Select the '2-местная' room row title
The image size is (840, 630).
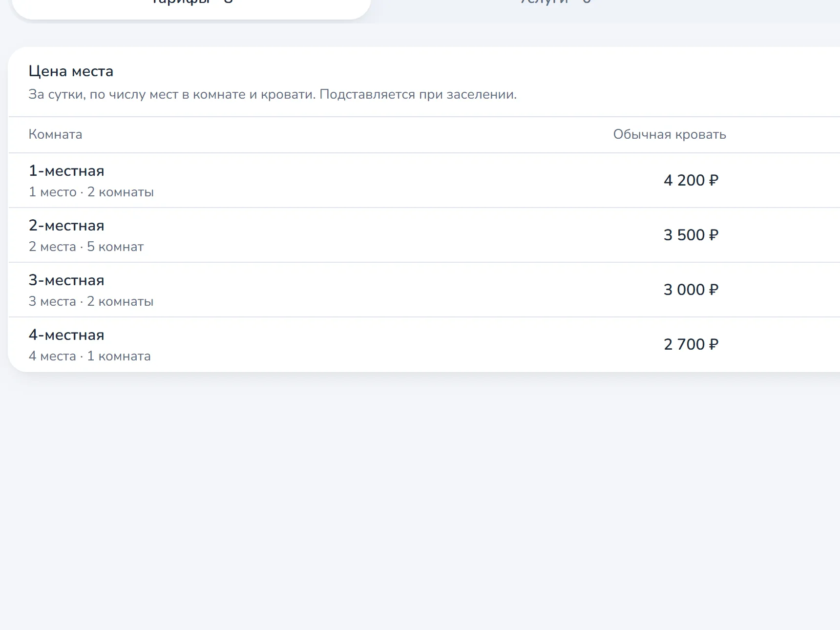(66, 226)
